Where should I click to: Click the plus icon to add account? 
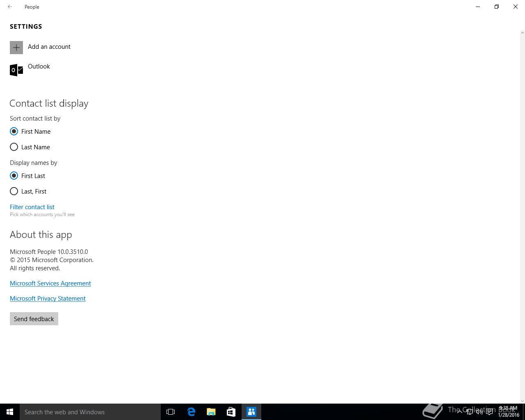(x=16, y=48)
